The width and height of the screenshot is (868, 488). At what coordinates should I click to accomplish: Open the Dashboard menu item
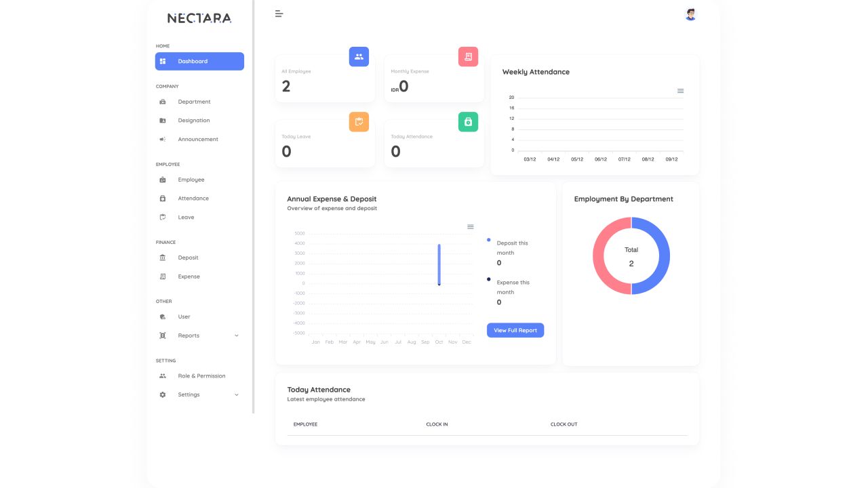click(x=199, y=61)
